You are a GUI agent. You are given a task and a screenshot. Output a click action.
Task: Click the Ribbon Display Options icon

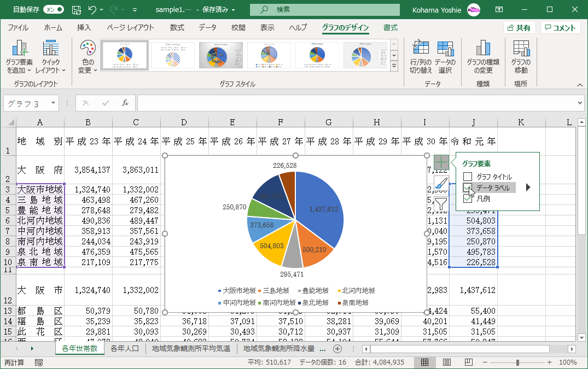pyautogui.click(x=499, y=10)
